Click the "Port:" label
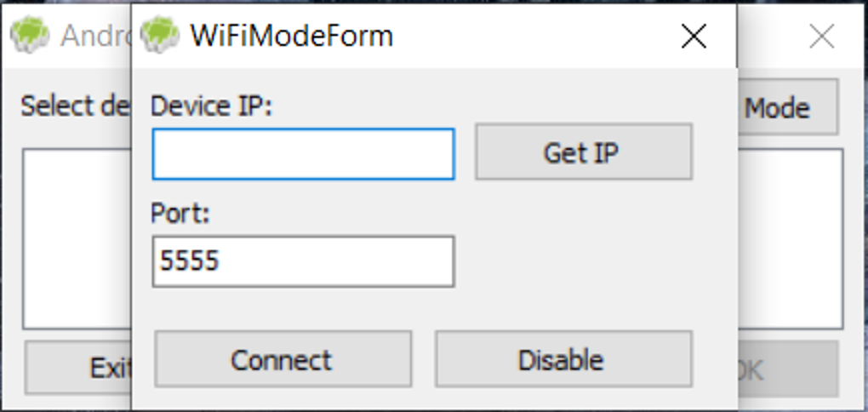The image size is (868, 412). click(180, 213)
